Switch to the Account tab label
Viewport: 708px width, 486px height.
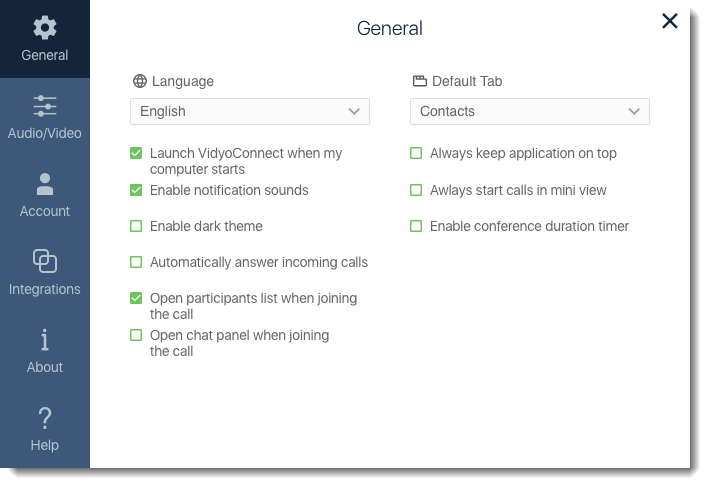pyautogui.click(x=45, y=211)
